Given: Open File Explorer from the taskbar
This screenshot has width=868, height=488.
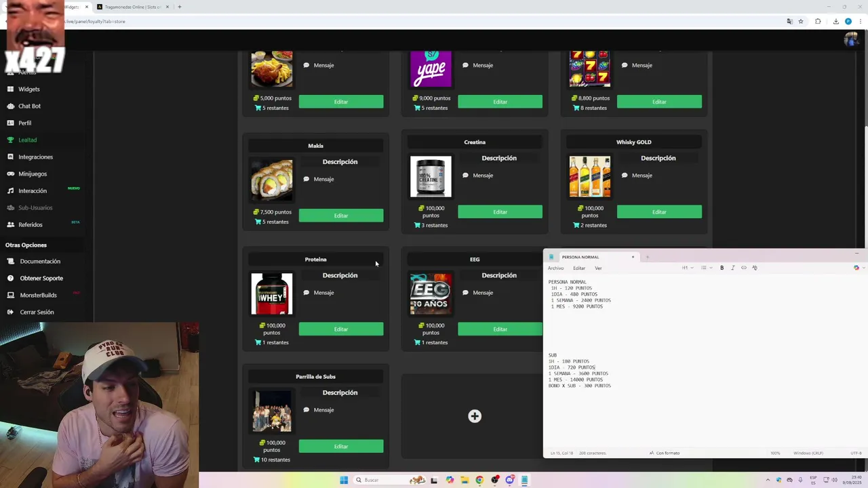Looking at the screenshot, I should click(x=465, y=480).
